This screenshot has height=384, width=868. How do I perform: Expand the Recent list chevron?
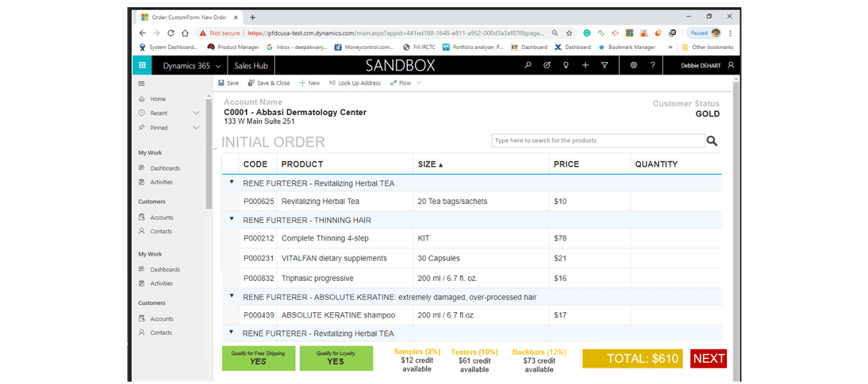(196, 113)
